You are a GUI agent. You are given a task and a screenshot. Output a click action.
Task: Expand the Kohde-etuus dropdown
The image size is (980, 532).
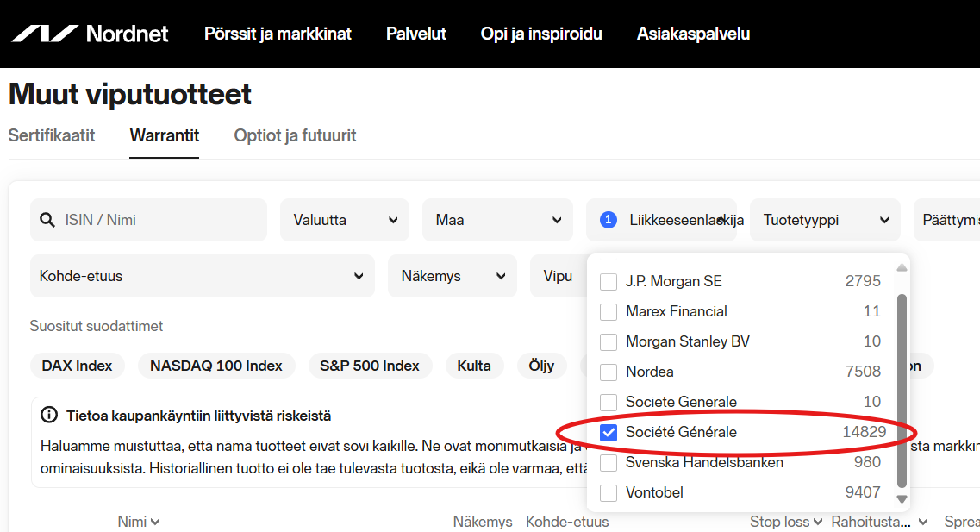[203, 276]
